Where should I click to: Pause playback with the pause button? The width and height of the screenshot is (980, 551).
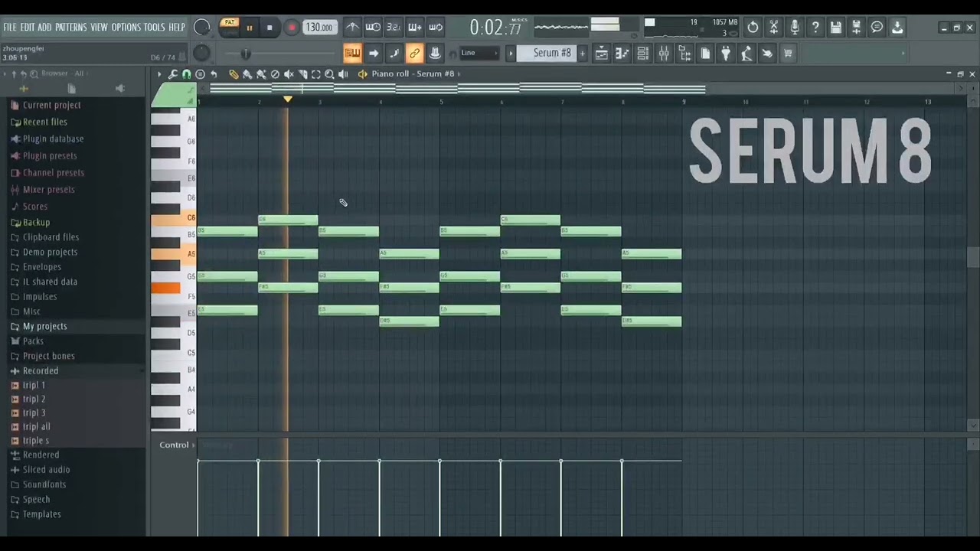[250, 28]
